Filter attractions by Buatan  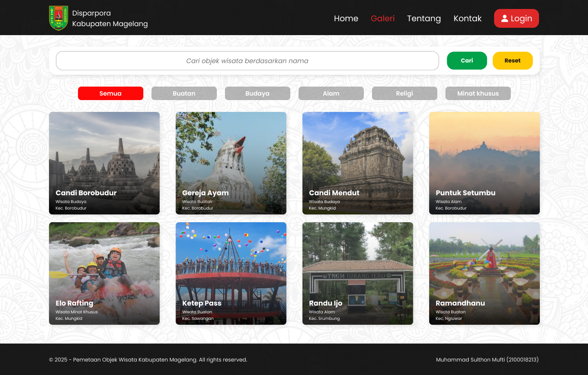click(x=184, y=93)
